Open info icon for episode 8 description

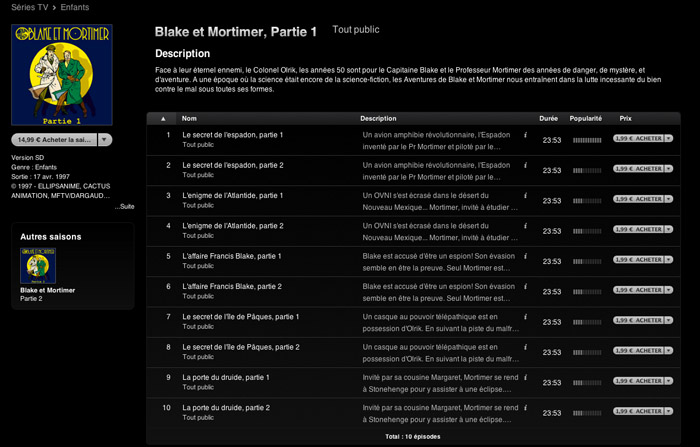click(x=525, y=347)
